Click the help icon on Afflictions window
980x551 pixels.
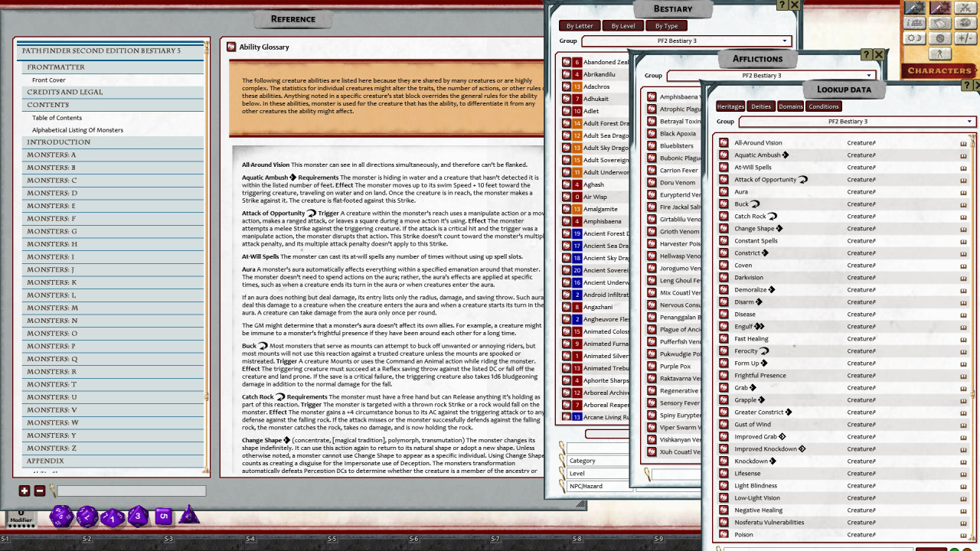tap(866, 54)
